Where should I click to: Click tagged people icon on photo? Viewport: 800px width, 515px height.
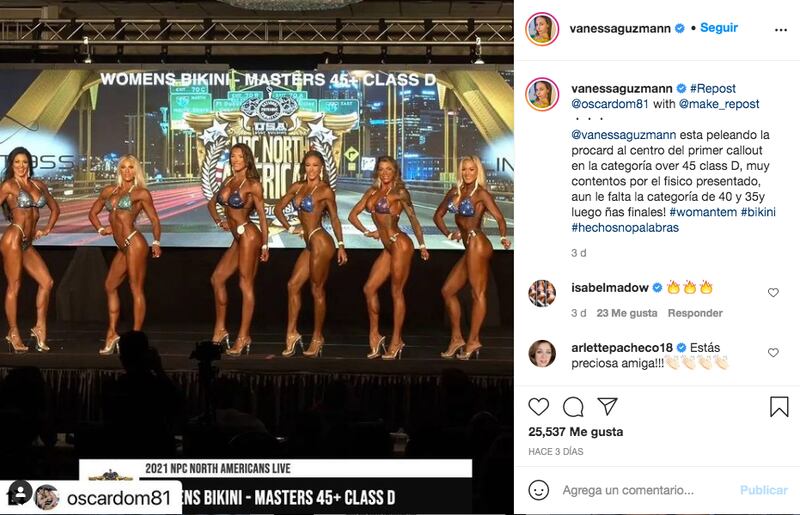(20, 493)
